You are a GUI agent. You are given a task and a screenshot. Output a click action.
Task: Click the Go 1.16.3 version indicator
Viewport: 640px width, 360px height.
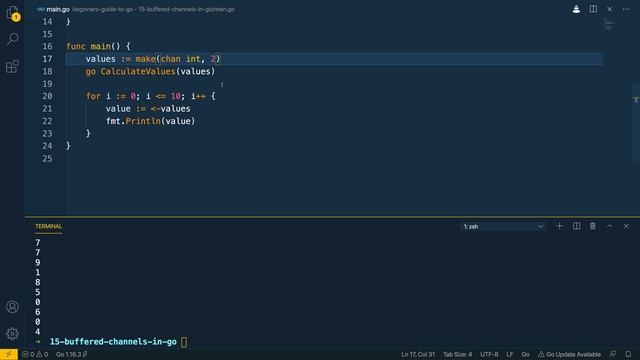click(71, 354)
